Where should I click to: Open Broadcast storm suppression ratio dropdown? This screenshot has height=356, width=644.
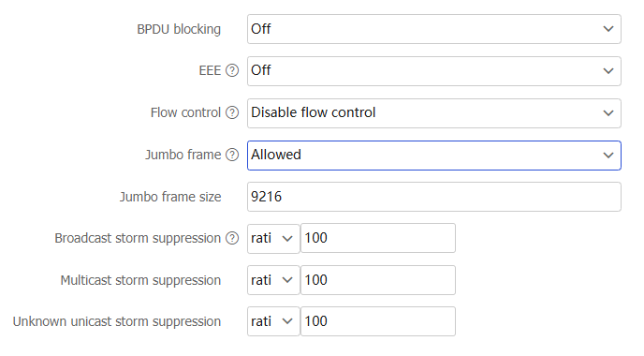tap(273, 239)
